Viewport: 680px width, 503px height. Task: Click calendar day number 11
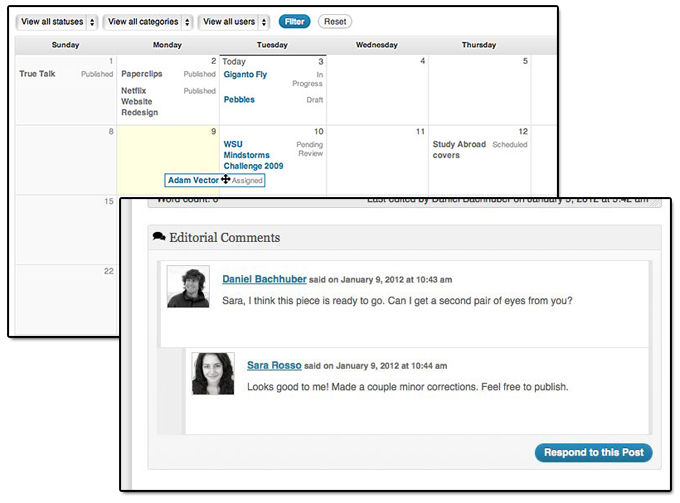click(x=420, y=131)
